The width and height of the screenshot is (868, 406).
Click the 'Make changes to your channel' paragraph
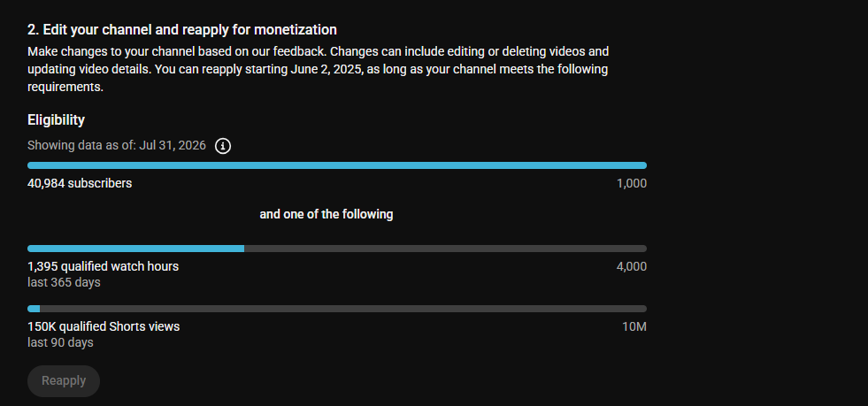click(x=319, y=70)
